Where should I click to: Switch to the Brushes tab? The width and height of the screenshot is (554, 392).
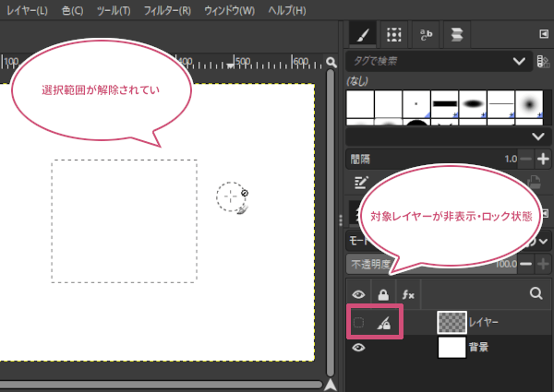click(363, 34)
